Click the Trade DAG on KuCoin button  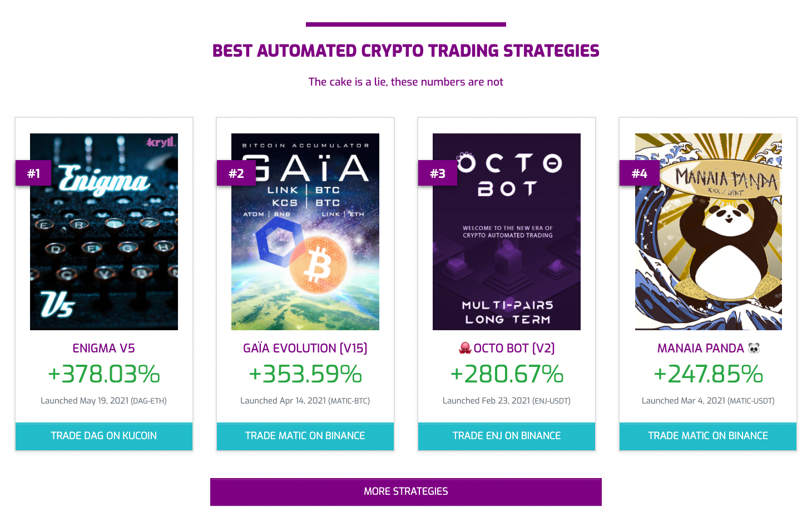[x=104, y=436]
